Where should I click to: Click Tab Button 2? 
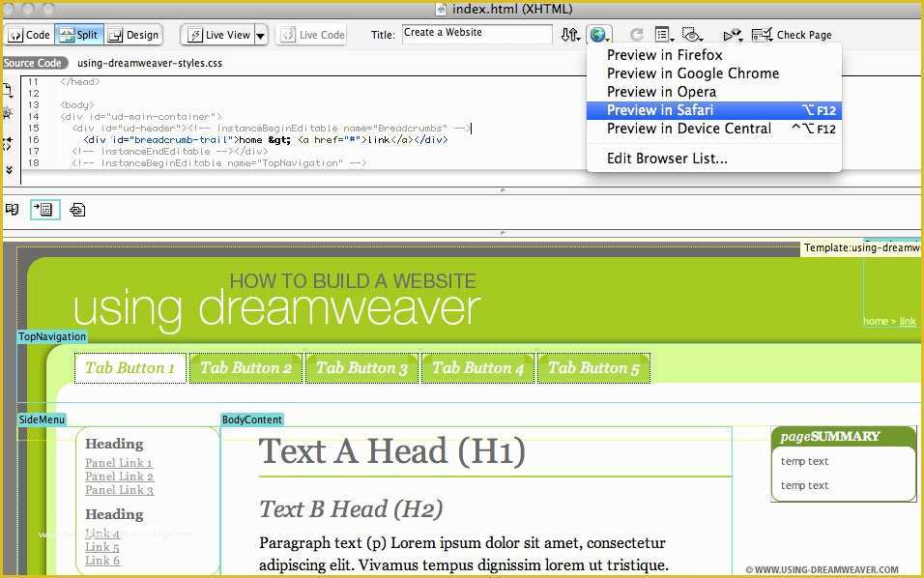point(245,367)
